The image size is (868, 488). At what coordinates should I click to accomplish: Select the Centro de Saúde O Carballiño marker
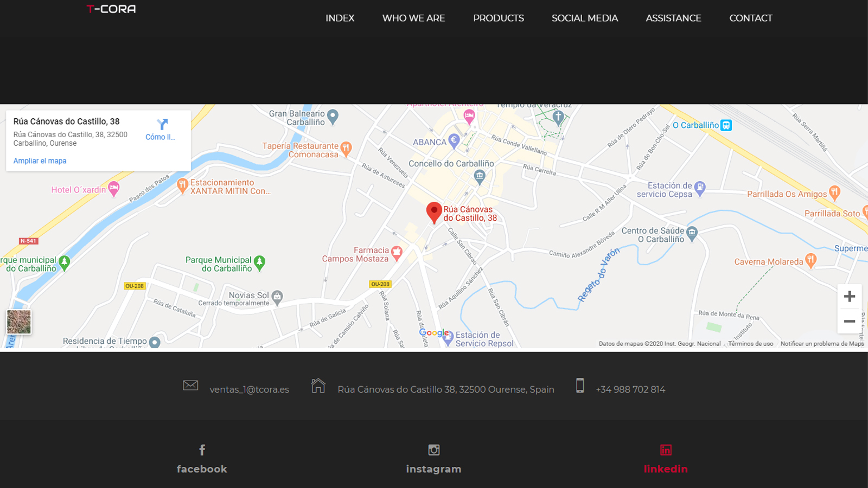[692, 234]
